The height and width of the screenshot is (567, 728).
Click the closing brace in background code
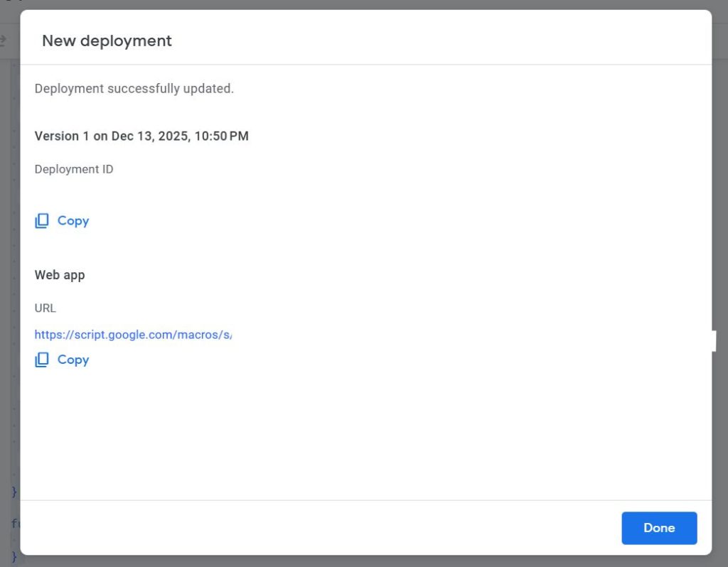[14, 492]
